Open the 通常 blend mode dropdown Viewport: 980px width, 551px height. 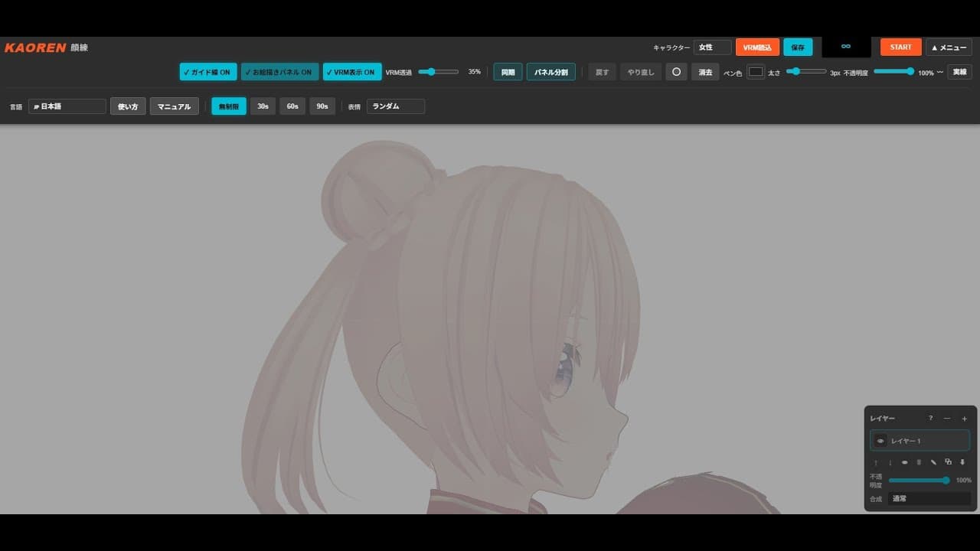[x=929, y=498]
